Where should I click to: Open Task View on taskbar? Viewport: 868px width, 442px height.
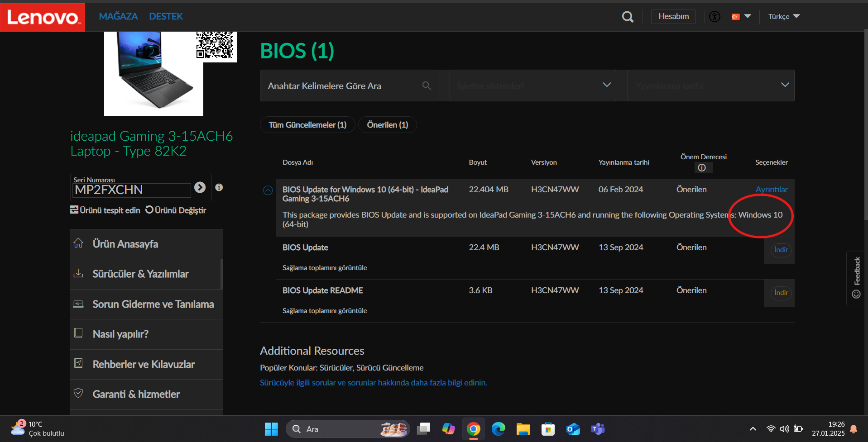click(424, 429)
